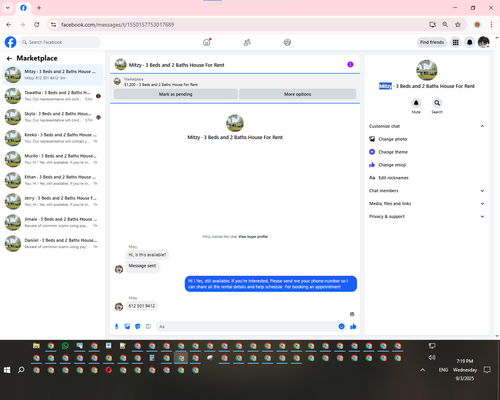The height and width of the screenshot is (400, 500).
Task: Click the chat header listing thumbnail
Action: (120, 64)
